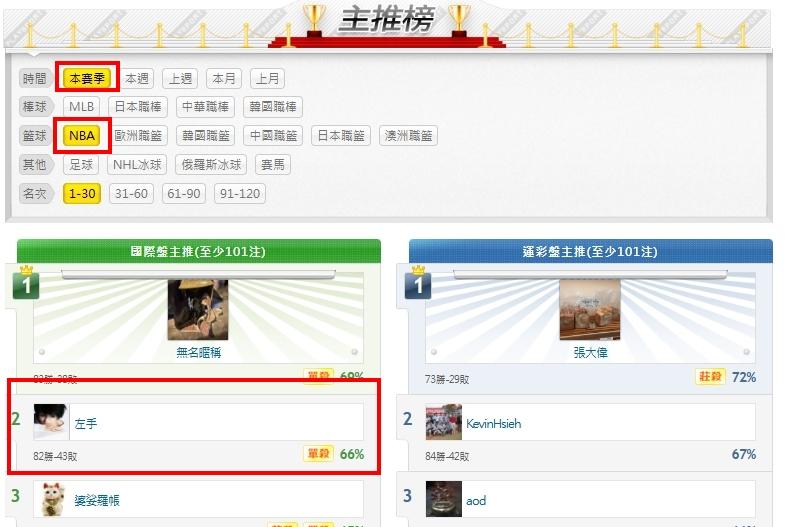Open 張大偉 bread avatar thumbnail
This screenshot has width=787, height=527.
pyautogui.click(x=590, y=310)
